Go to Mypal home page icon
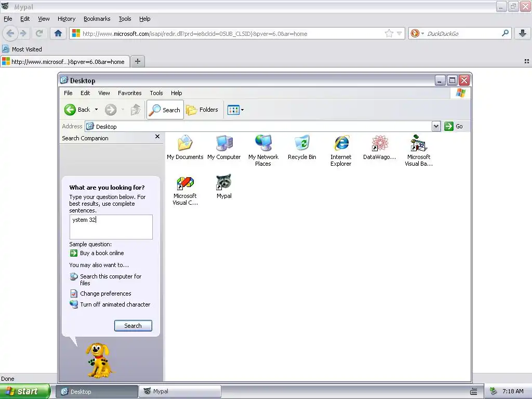The height and width of the screenshot is (399, 532). [x=58, y=33]
